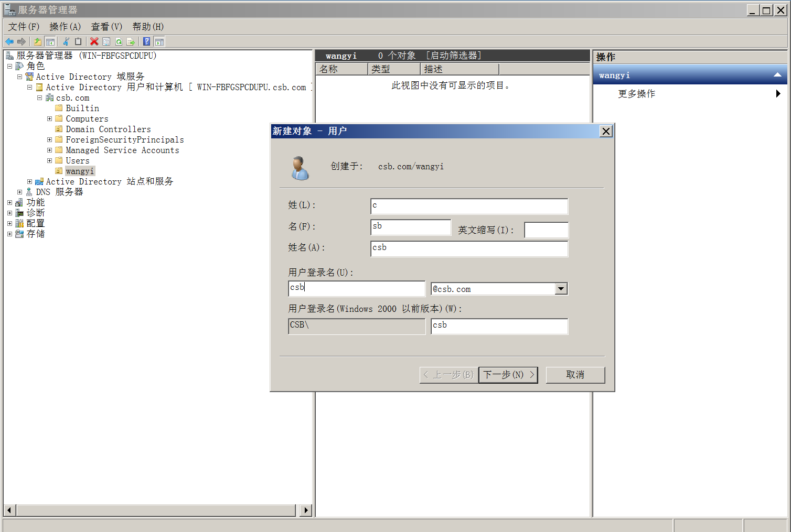
Task: Click 下一步(N) button in the dialog
Action: pyautogui.click(x=508, y=375)
